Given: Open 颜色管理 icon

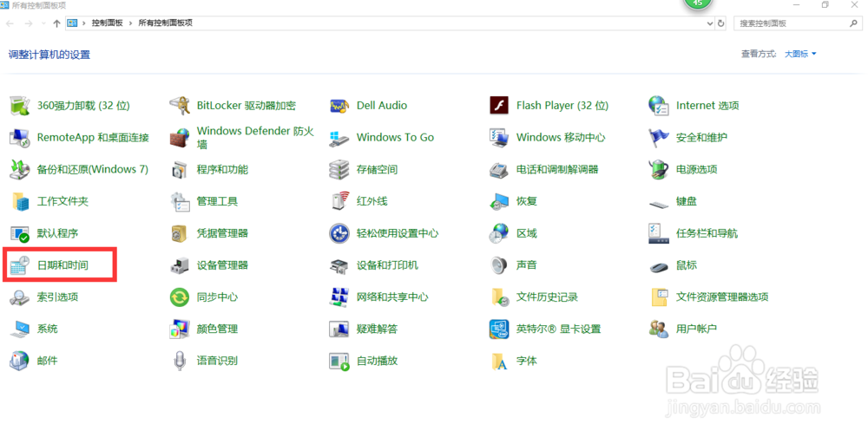Looking at the screenshot, I should coord(180,329).
